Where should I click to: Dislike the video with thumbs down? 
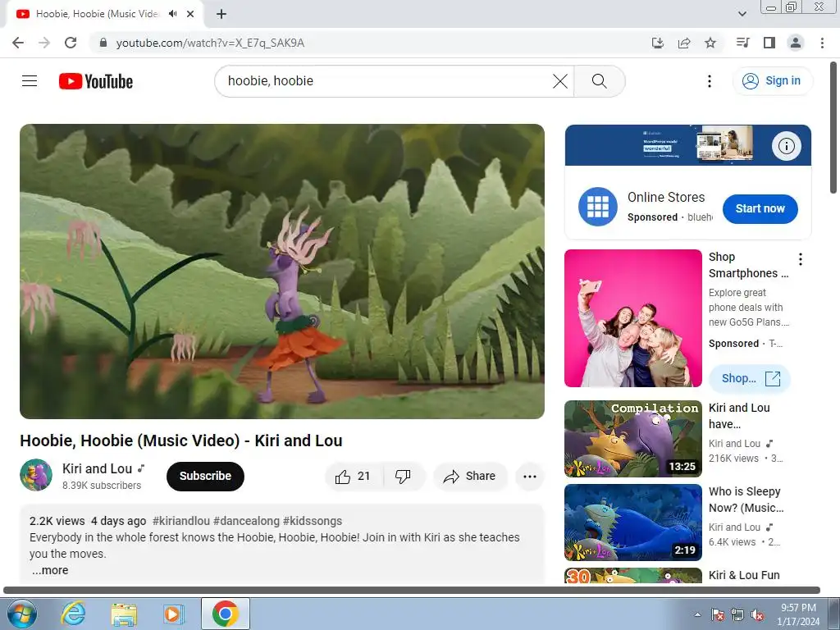click(x=403, y=477)
